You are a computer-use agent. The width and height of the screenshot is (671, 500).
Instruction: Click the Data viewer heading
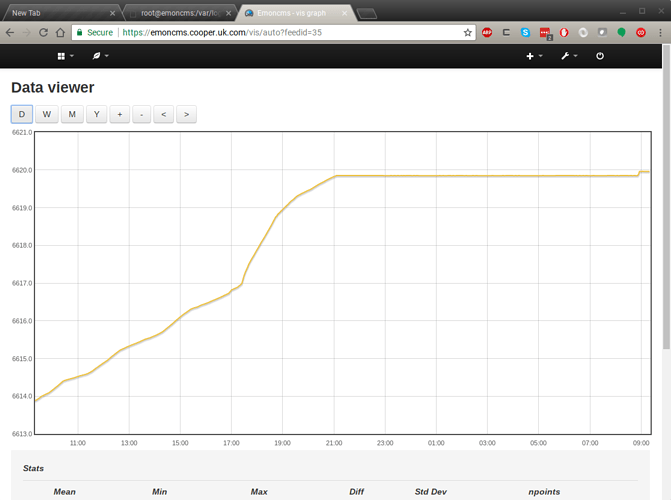pyautogui.click(x=53, y=87)
